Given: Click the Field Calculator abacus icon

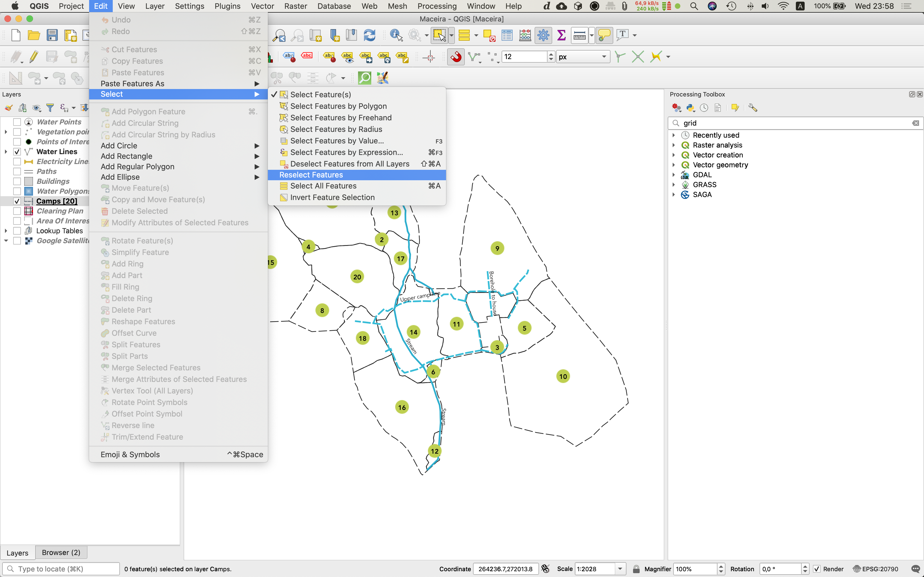Looking at the screenshot, I should point(525,35).
